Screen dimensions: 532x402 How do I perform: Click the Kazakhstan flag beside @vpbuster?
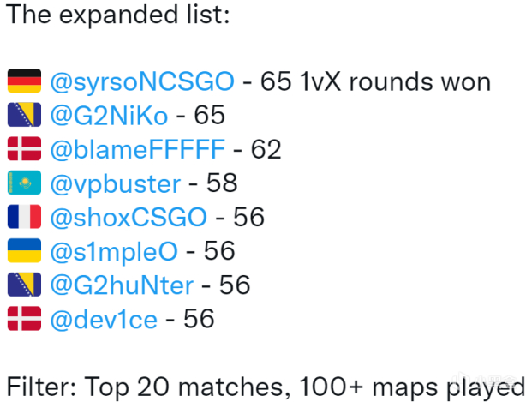coord(25,183)
